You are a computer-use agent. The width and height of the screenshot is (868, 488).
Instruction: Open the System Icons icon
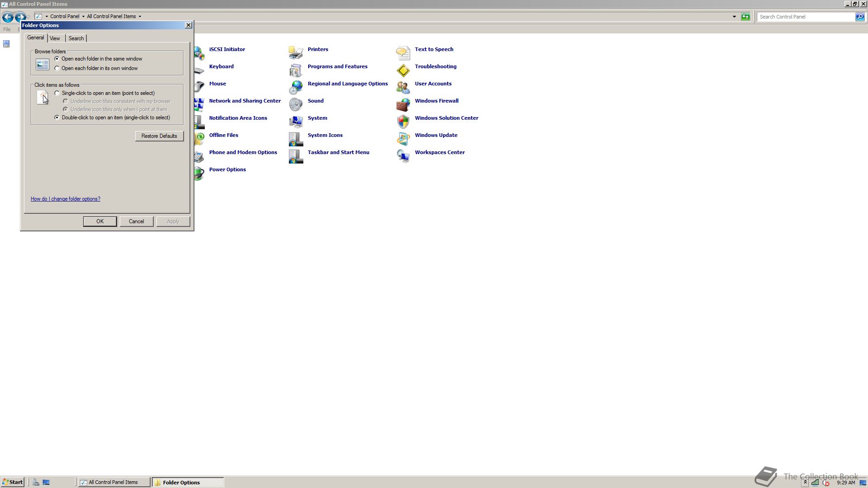296,139
